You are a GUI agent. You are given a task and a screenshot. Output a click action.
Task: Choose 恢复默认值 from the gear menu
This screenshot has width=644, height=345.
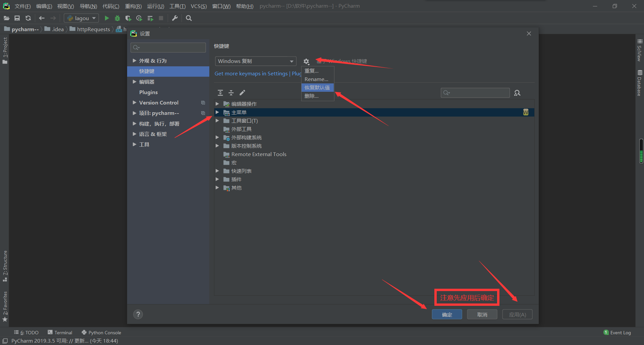[x=318, y=87]
